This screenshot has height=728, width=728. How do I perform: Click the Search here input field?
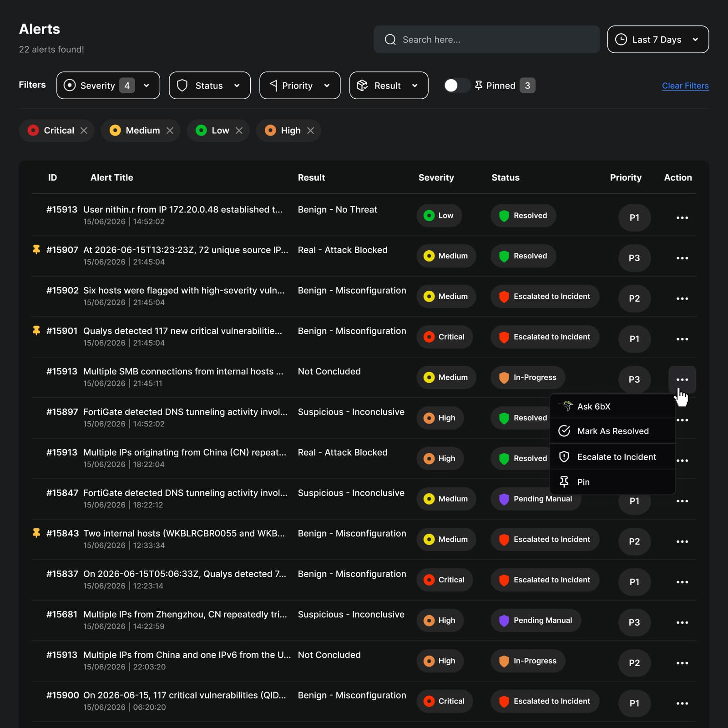pyautogui.click(x=486, y=40)
